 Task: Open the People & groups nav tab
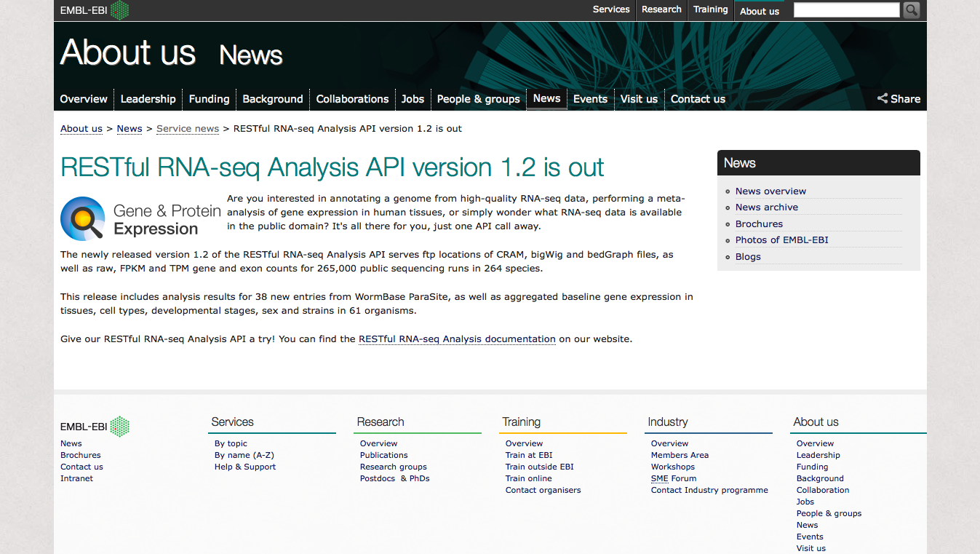click(x=479, y=99)
